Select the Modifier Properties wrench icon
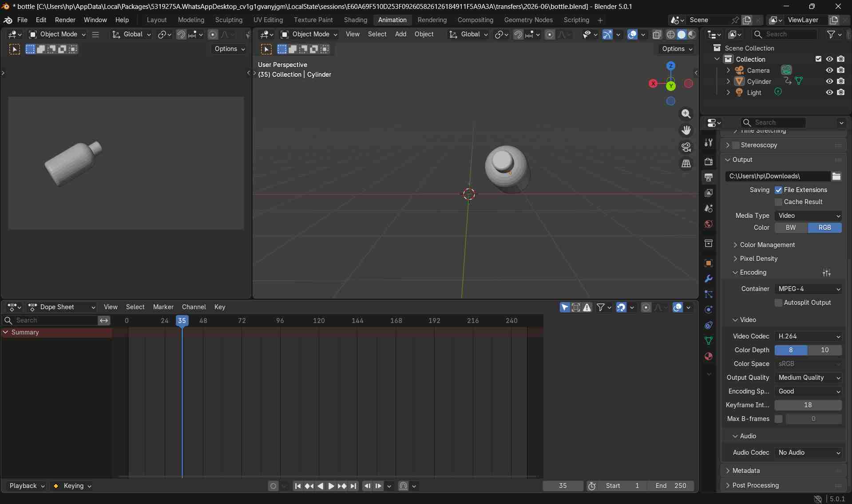The width and height of the screenshot is (852, 504). click(x=709, y=278)
